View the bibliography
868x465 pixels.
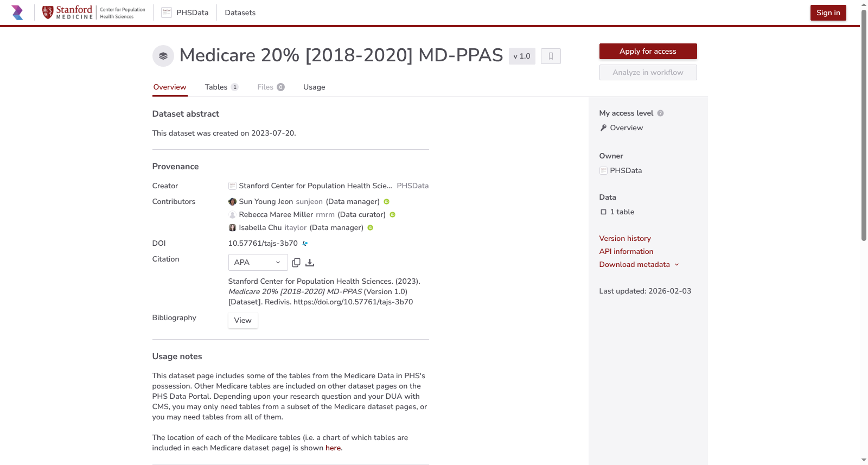(x=242, y=321)
